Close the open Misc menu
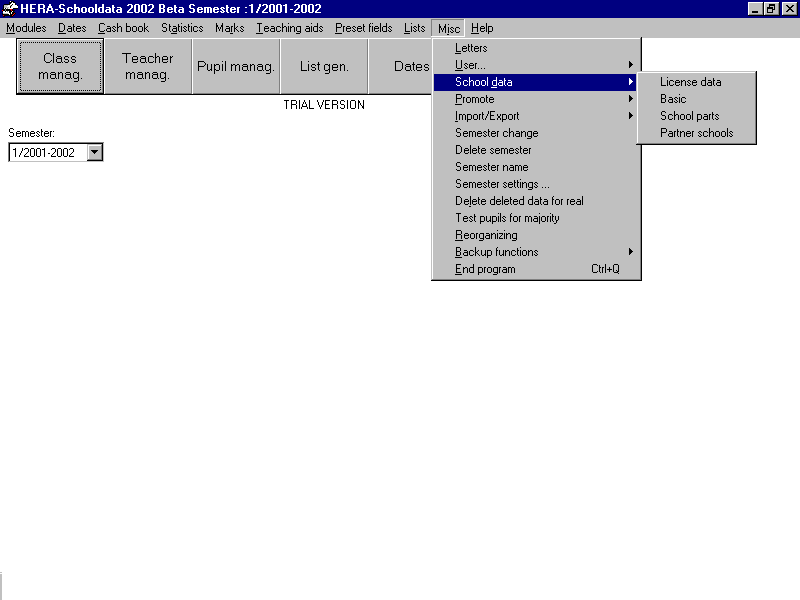The height and width of the screenshot is (600, 800). click(x=448, y=29)
